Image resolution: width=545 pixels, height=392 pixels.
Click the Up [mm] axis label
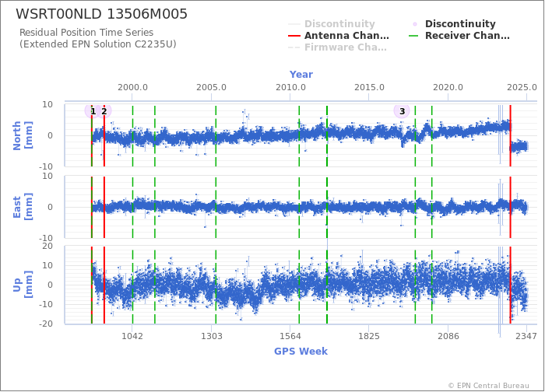23,285
